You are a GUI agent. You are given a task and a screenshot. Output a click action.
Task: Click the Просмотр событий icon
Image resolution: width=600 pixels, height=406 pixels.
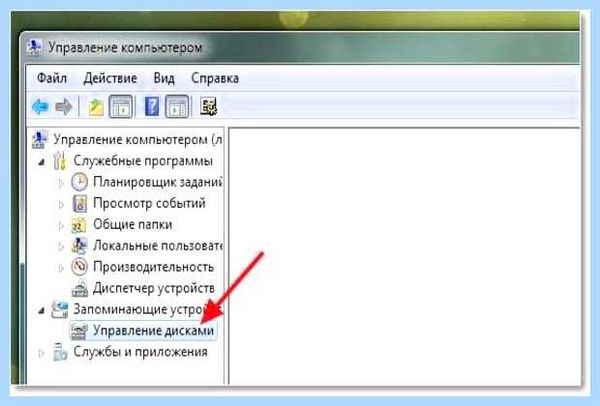(x=80, y=203)
